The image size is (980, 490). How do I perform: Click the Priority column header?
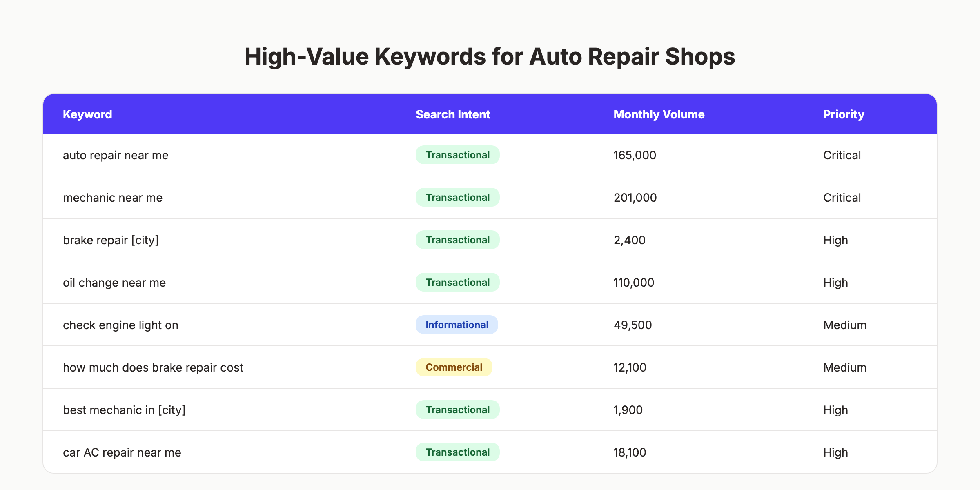coord(842,114)
